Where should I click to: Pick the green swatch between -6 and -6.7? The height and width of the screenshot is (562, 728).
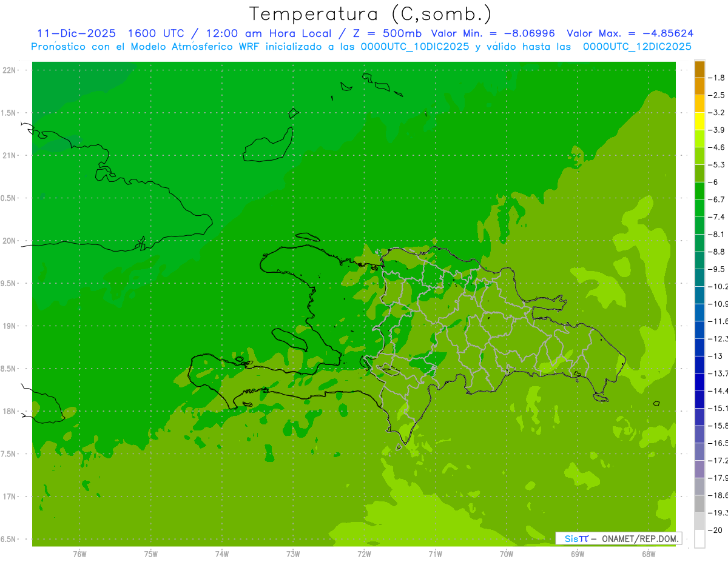pos(699,190)
